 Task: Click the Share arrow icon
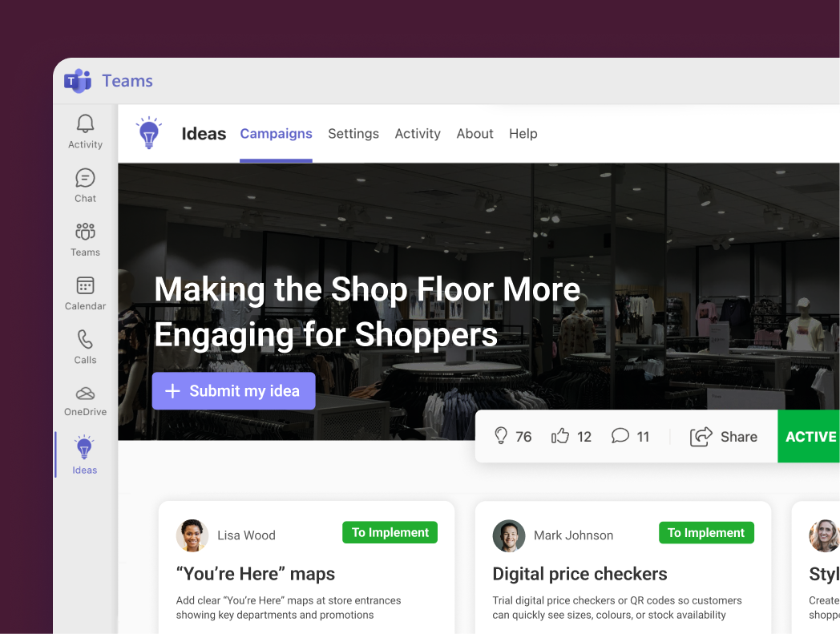click(x=701, y=436)
